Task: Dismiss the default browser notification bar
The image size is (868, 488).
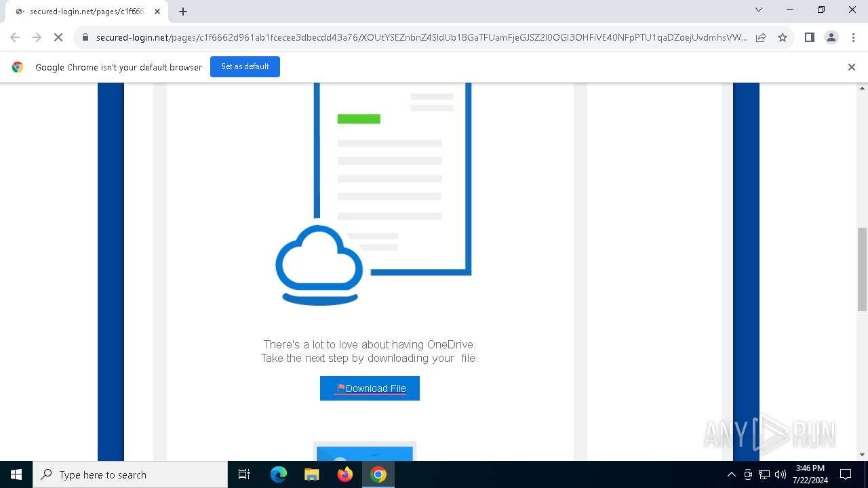Action: (852, 67)
